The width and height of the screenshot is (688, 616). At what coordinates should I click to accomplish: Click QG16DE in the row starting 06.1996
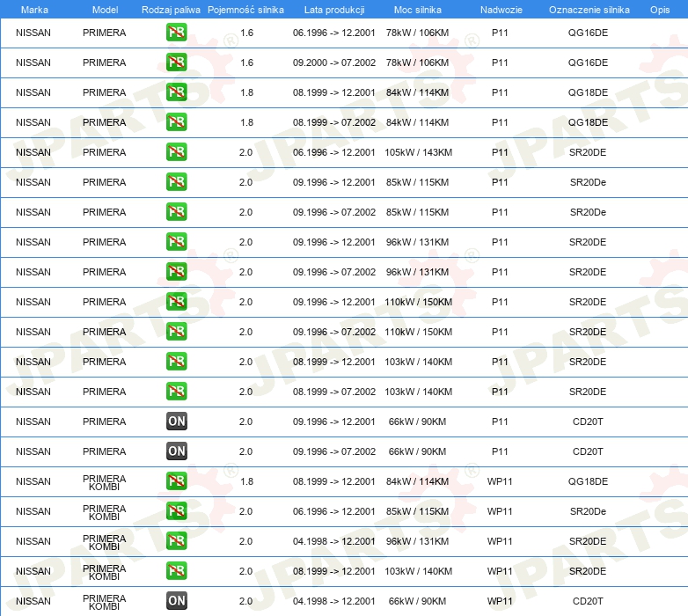point(588,33)
